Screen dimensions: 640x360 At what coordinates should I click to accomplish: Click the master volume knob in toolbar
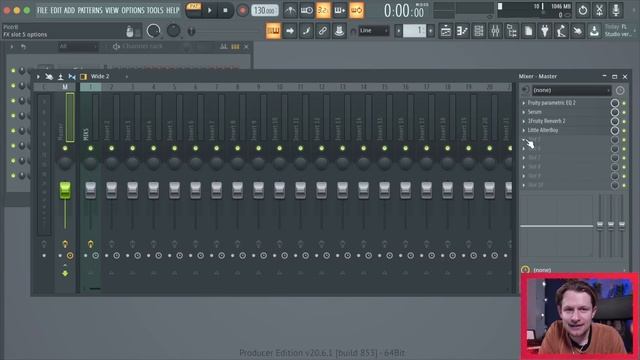pyautogui.click(x=153, y=31)
